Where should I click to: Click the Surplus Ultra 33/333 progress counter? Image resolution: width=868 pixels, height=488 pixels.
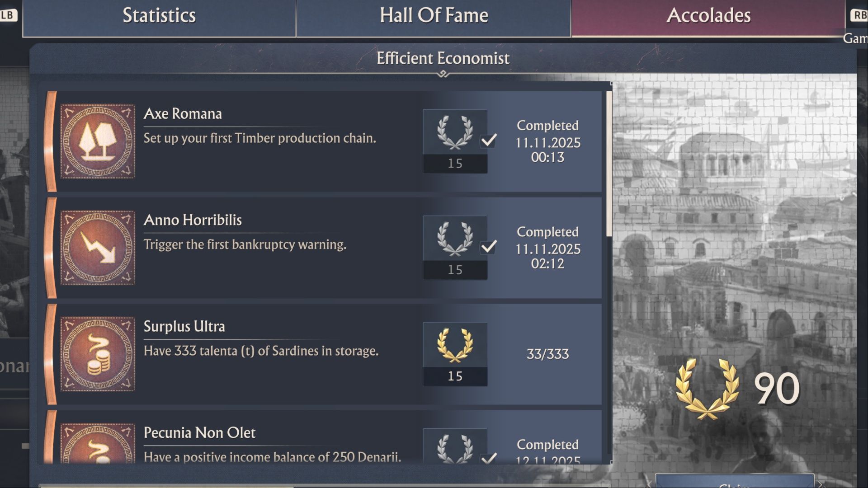pos(547,354)
